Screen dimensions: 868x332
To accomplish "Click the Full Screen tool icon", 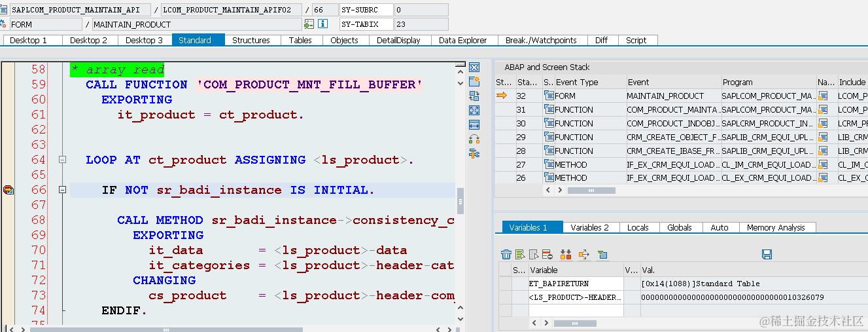I will tap(474, 110).
